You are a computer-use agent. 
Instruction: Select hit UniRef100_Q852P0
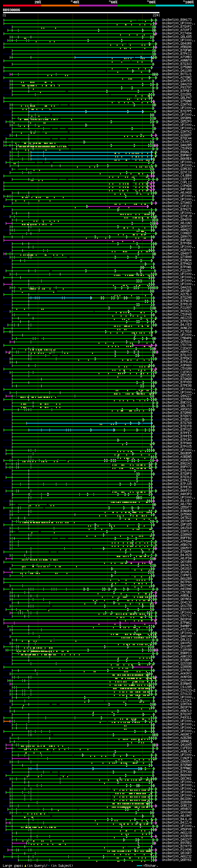(x=176, y=122)
